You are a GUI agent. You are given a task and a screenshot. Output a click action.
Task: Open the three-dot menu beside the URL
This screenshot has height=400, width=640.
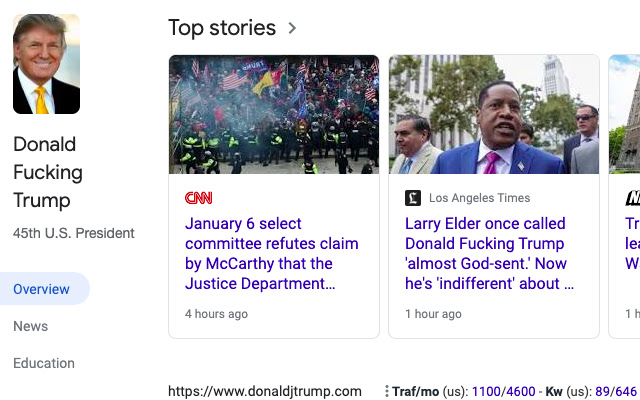(x=387, y=391)
